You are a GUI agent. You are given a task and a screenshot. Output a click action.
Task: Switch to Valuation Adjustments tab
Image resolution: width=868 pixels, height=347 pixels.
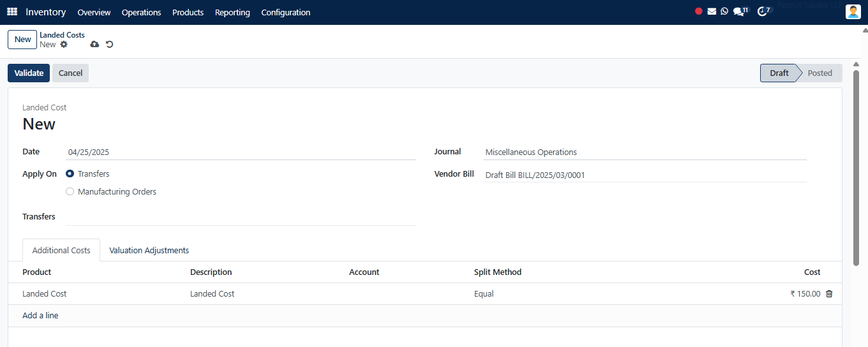[x=149, y=250]
